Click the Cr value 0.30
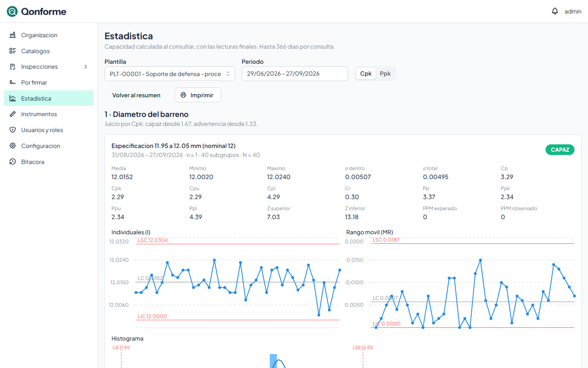The width and height of the screenshot is (588, 368). click(352, 197)
